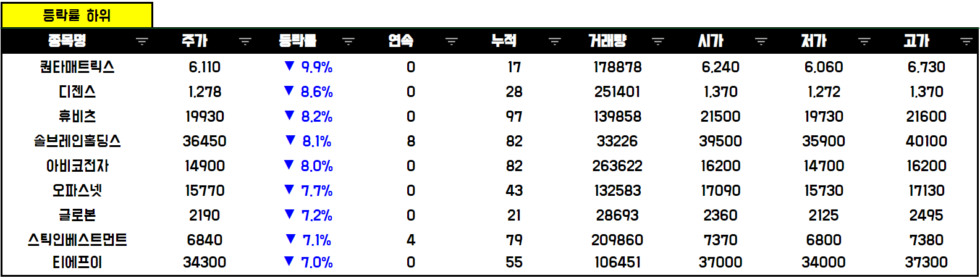Image resolution: width=980 pixels, height=278 pixels.
Task: Open the 누적 column filter icon
Action: tap(555, 41)
